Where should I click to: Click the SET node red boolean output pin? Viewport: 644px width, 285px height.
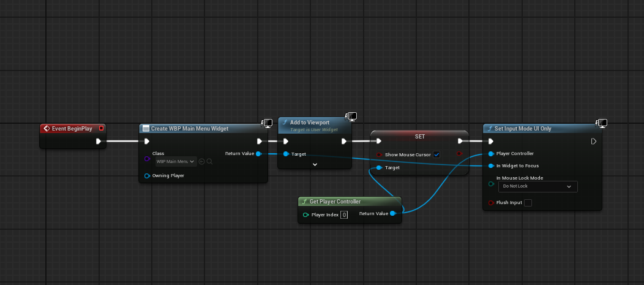coord(460,154)
